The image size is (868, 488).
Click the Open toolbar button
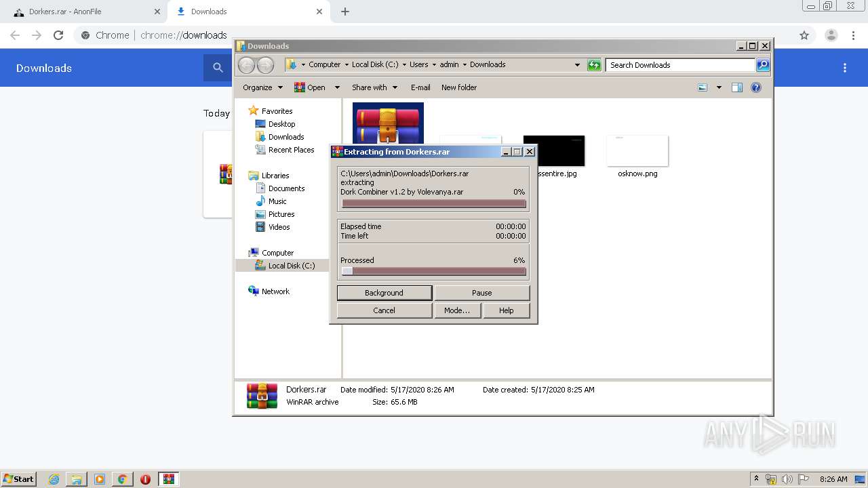pyautogui.click(x=310, y=87)
